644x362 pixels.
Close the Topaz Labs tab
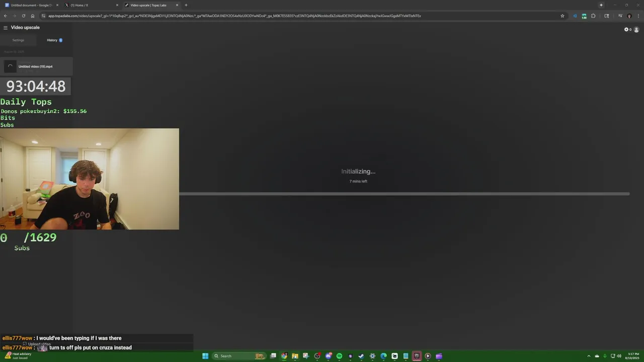(177, 5)
